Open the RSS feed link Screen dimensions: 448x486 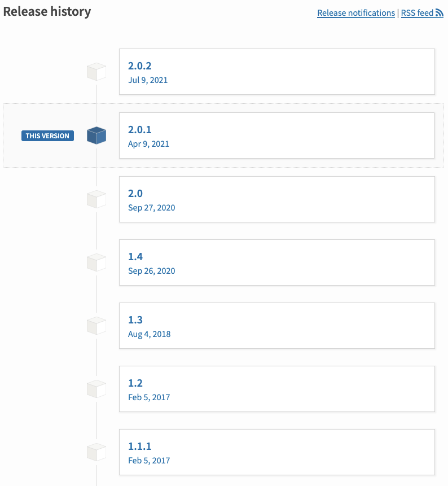click(x=417, y=13)
